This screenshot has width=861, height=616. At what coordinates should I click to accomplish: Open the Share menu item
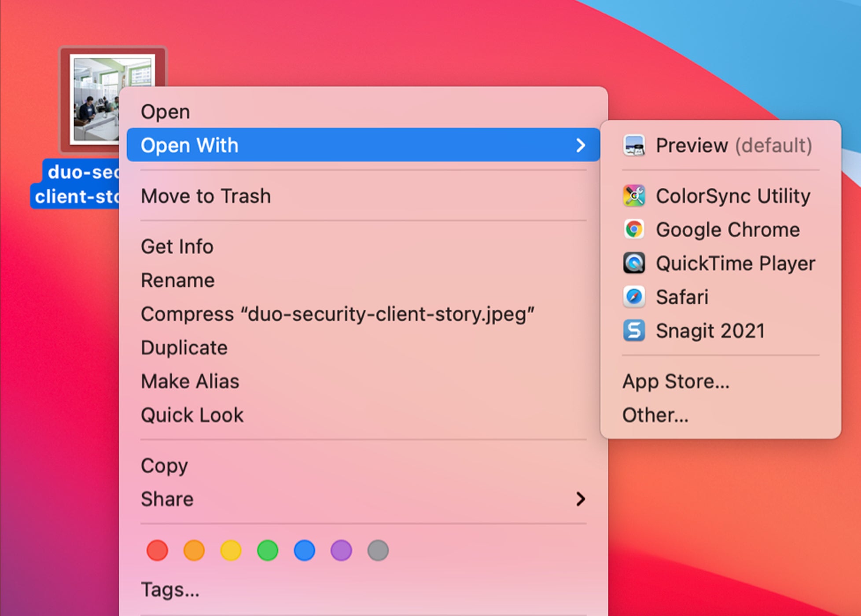[363, 499]
